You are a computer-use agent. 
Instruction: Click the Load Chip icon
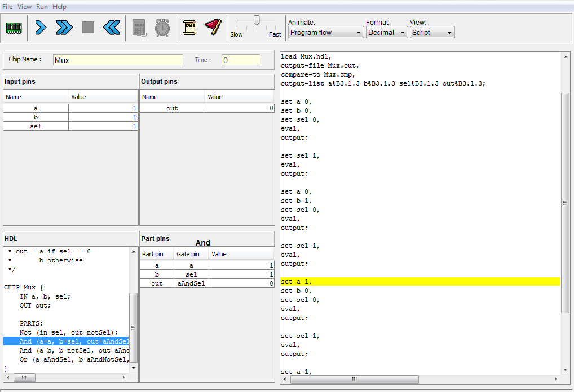(14, 28)
